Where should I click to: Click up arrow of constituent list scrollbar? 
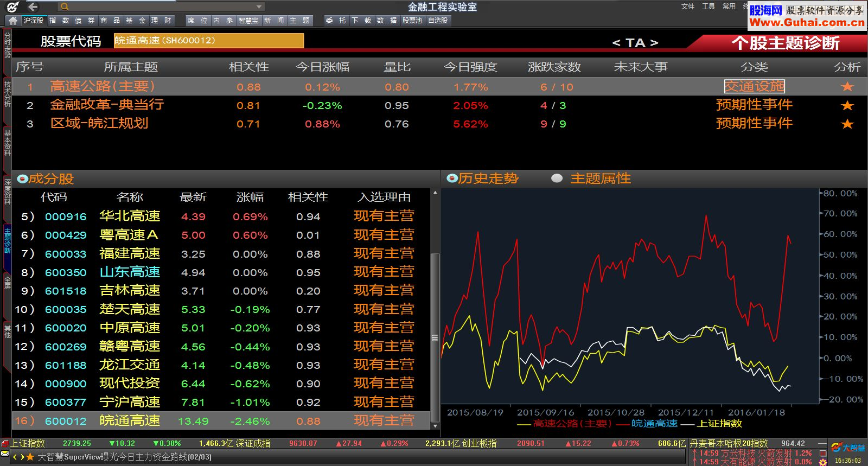point(435,193)
